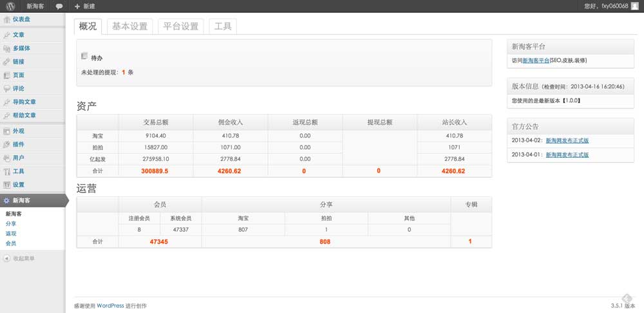Click the 站长收入 column header
The width and height of the screenshot is (644, 313).
(x=454, y=122)
